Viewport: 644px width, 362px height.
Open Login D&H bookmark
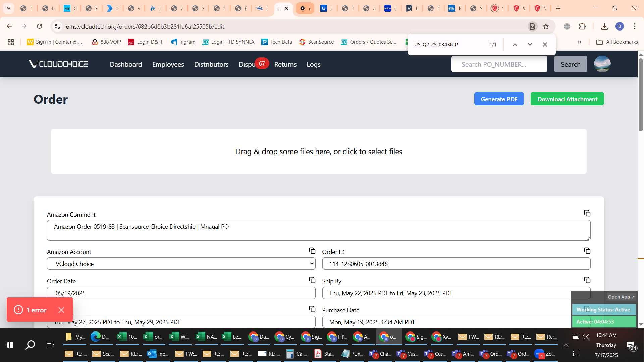(x=145, y=42)
